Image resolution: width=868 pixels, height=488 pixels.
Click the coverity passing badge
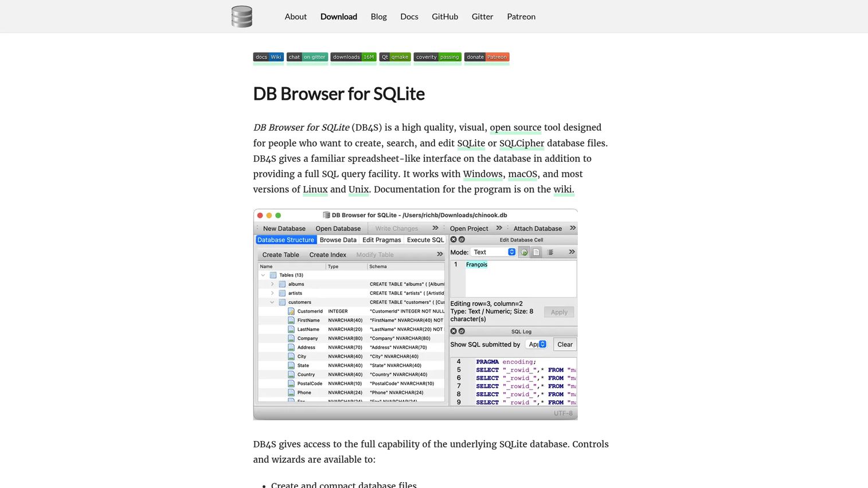click(x=437, y=57)
